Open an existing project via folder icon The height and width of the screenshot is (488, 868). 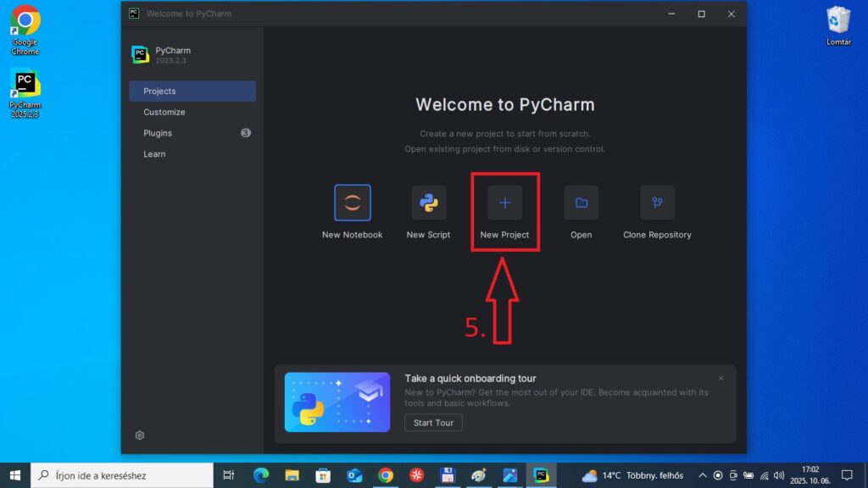pos(581,203)
